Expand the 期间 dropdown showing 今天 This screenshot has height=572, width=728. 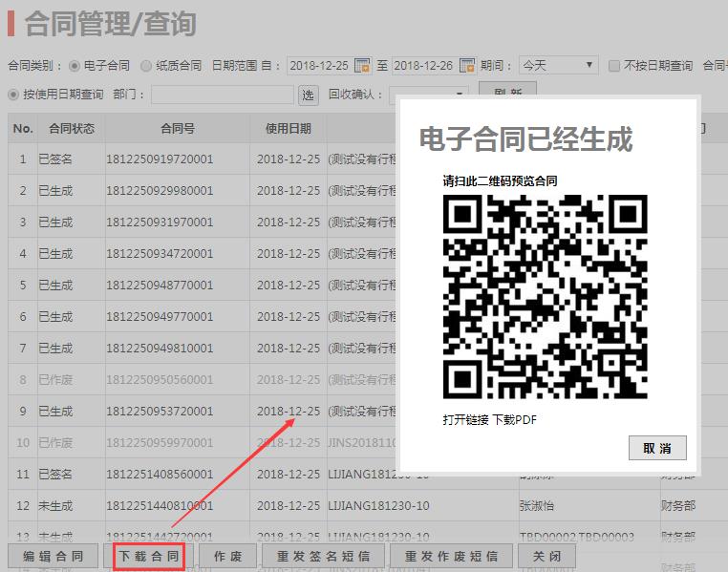pos(559,65)
